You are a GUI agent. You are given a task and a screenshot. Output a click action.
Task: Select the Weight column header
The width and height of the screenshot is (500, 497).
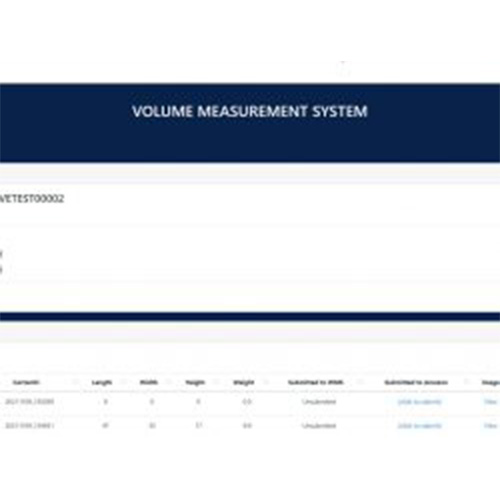(244, 382)
